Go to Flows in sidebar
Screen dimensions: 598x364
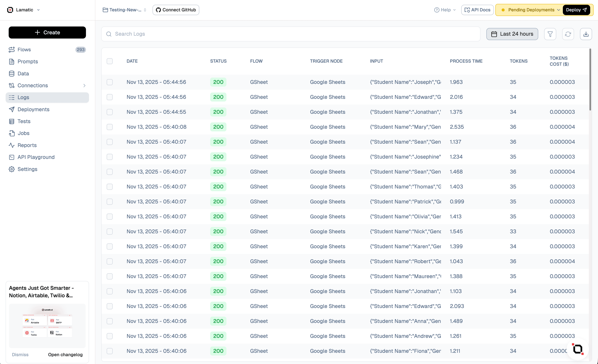(24, 49)
